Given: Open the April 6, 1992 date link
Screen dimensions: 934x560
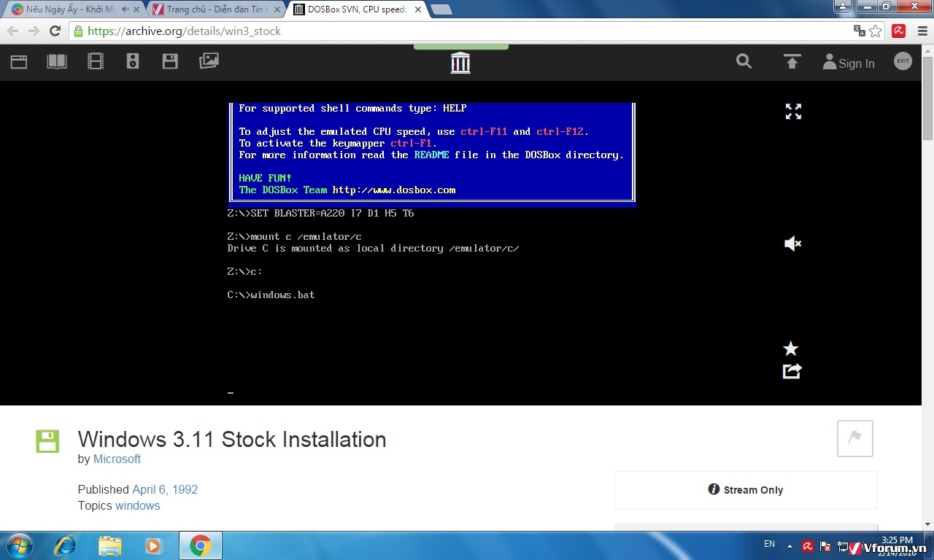Looking at the screenshot, I should tap(165, 489).
